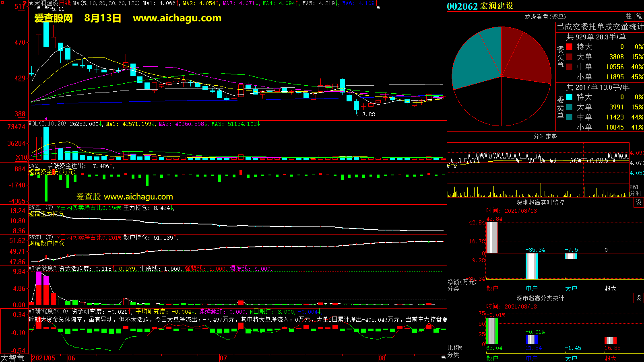This screenshot has width=644, height=362.
Task: Open VOL(5,10,20) indicator parameters
Action: pos(47,124)
